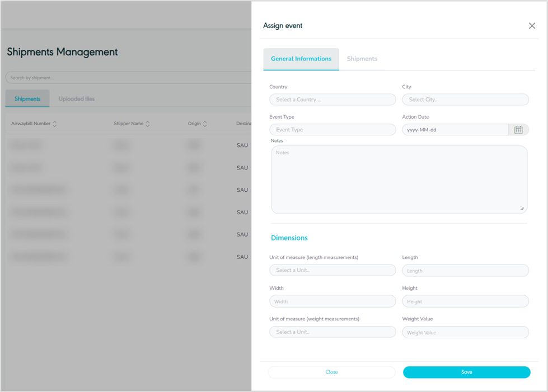Expand the Event Type dropdown

click(332, 130)
